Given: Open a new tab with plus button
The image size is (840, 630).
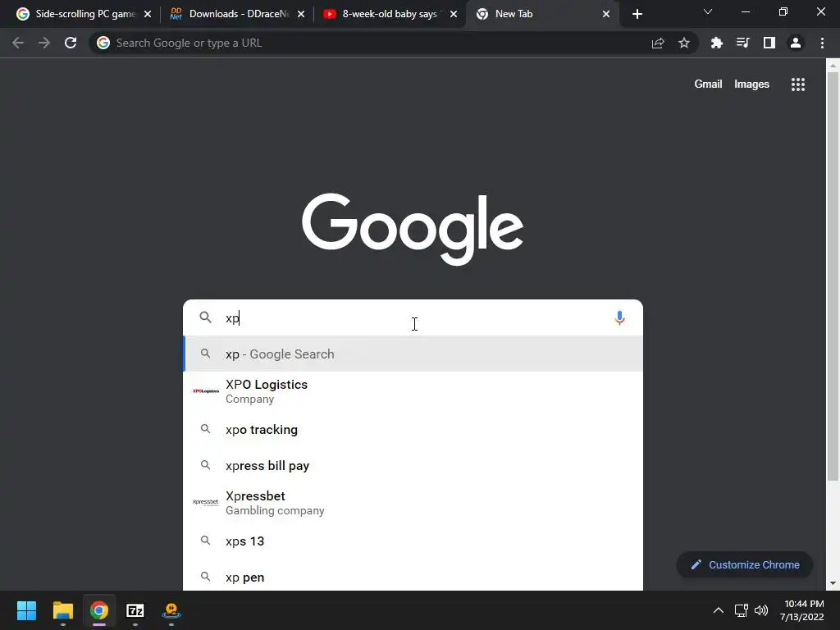Looking at the screenshot, I should point(637,14).
